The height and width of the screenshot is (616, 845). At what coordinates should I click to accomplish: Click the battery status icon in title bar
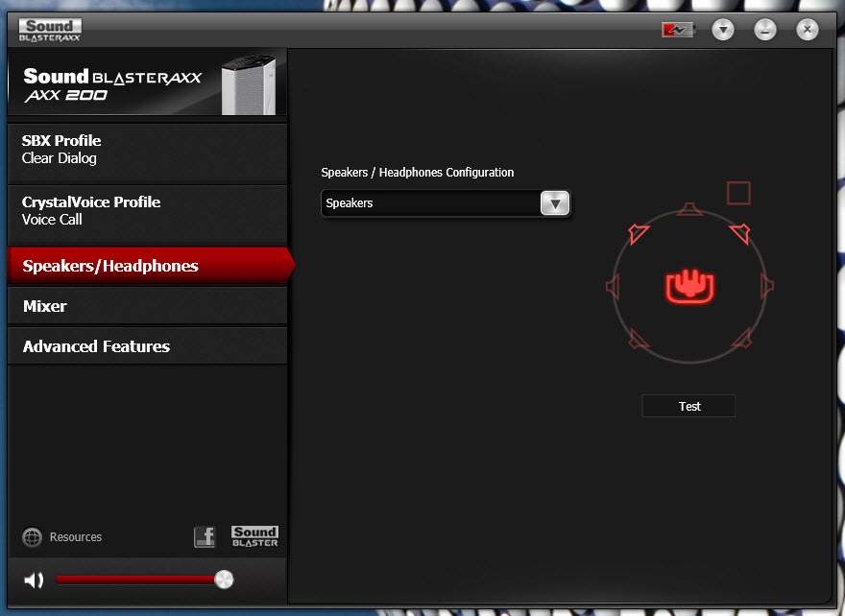pyautogui.click(x=678, y=30)
